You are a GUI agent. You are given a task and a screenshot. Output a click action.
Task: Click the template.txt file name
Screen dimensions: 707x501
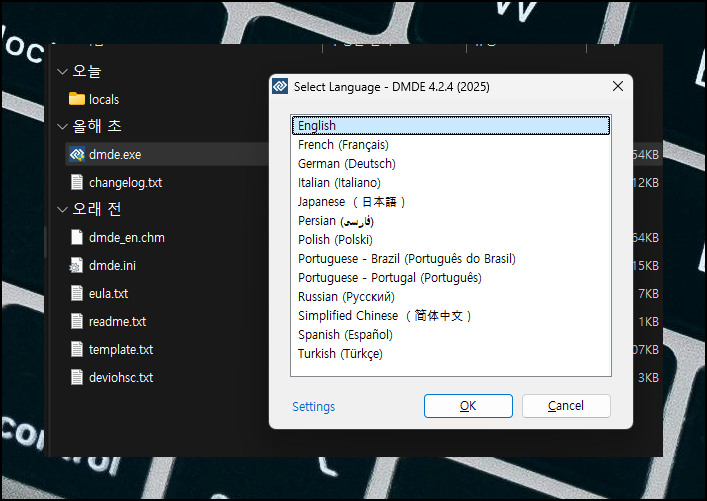tap(121, 349)
